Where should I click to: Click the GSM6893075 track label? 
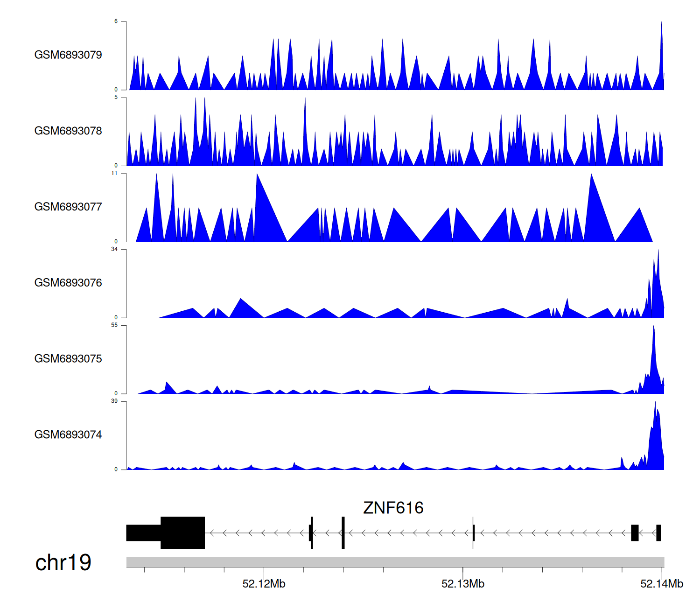pos(68,359)
